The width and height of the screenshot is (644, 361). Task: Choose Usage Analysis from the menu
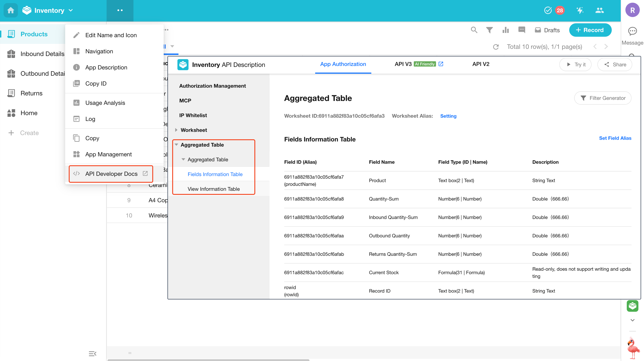point(105,103)
